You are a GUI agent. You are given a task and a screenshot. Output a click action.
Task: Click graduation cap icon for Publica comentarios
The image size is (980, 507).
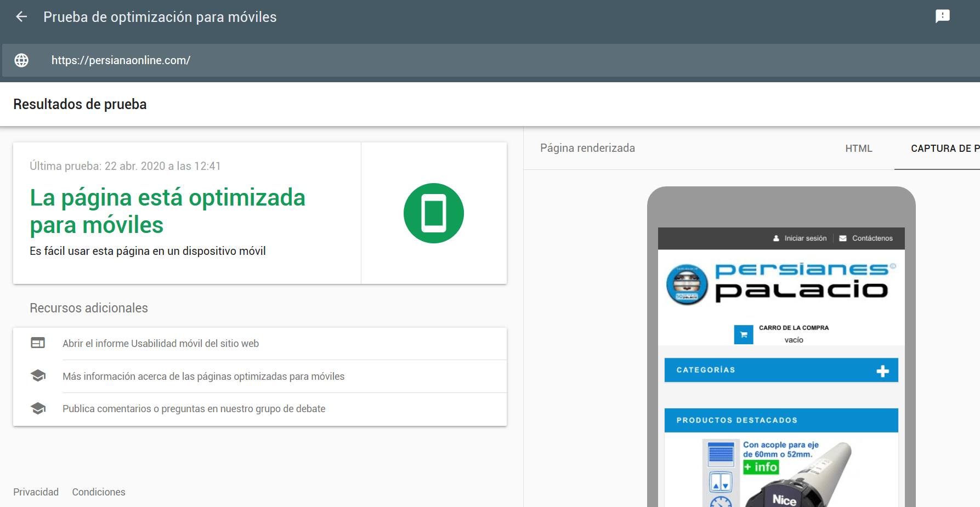[x=38, y=408]
